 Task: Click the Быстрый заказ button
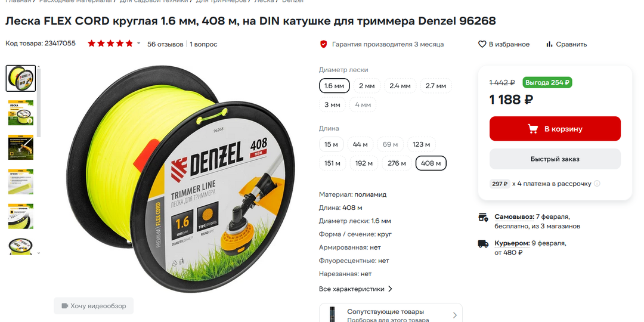555,159
